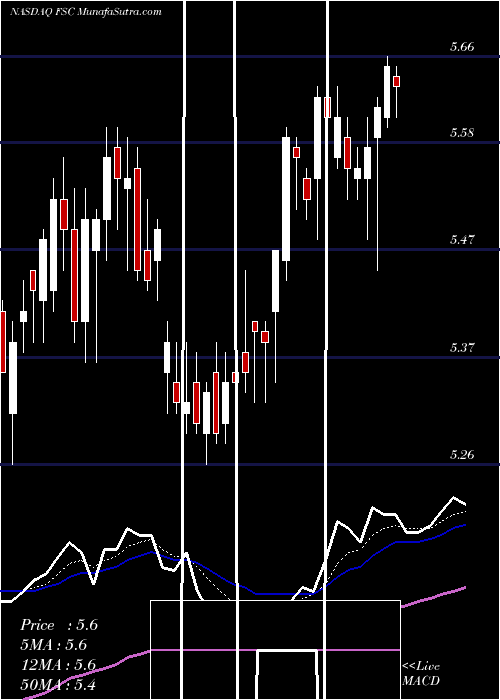Click the 5.26 price level label
500x700 pixels.
tap(462, 454)
